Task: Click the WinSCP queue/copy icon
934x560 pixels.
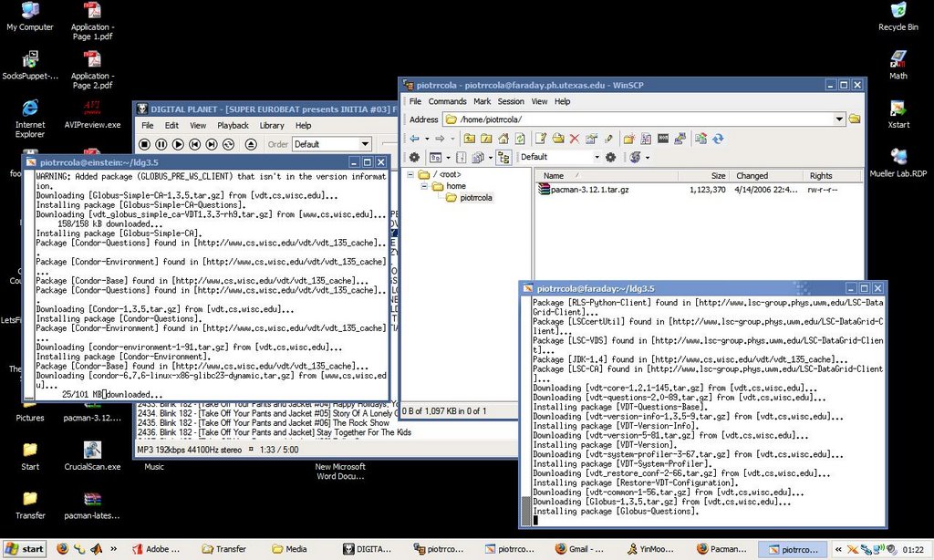Action: click(x=478, y=157)
